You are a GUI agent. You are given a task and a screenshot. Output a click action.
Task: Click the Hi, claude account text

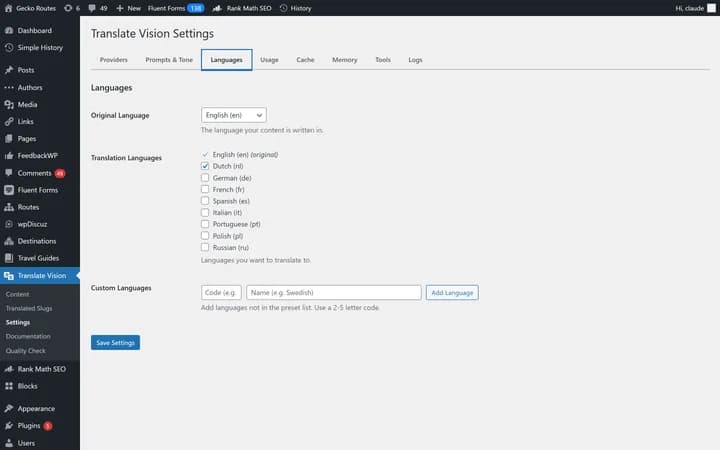[x=689, y=8]
